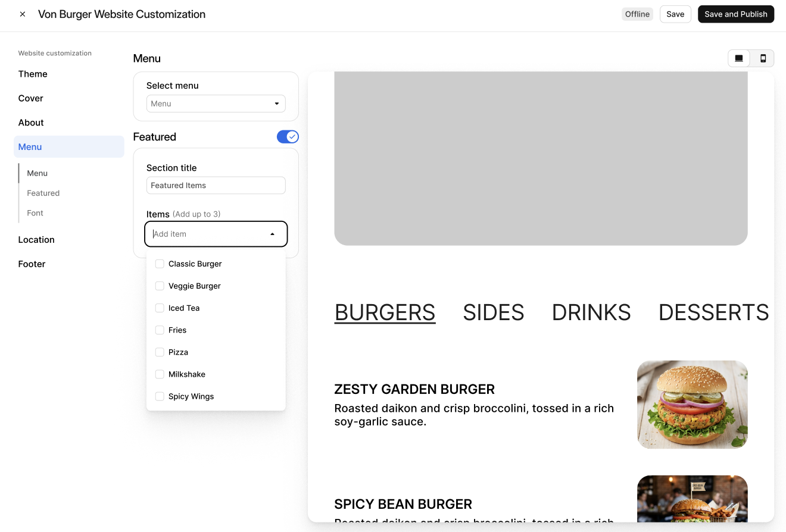Click the Spicy Bean Burger photo
786x532 pixels.
(x=692, y=499)
